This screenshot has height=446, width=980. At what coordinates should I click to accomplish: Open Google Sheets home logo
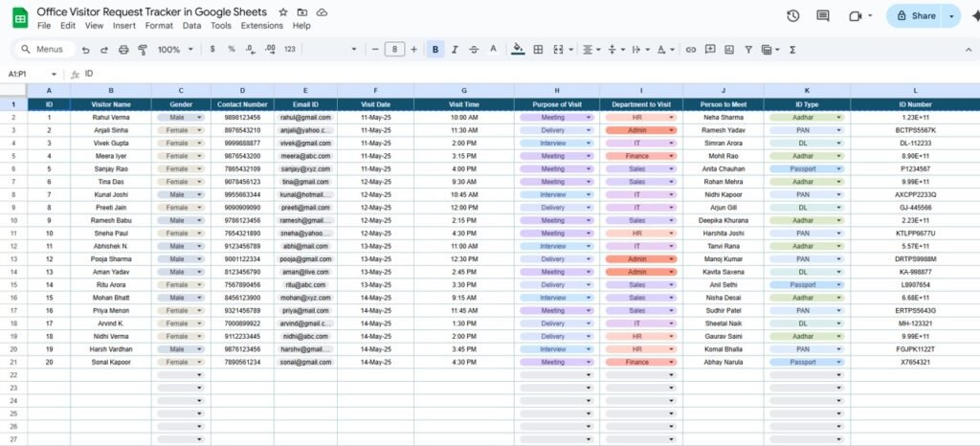20,17
